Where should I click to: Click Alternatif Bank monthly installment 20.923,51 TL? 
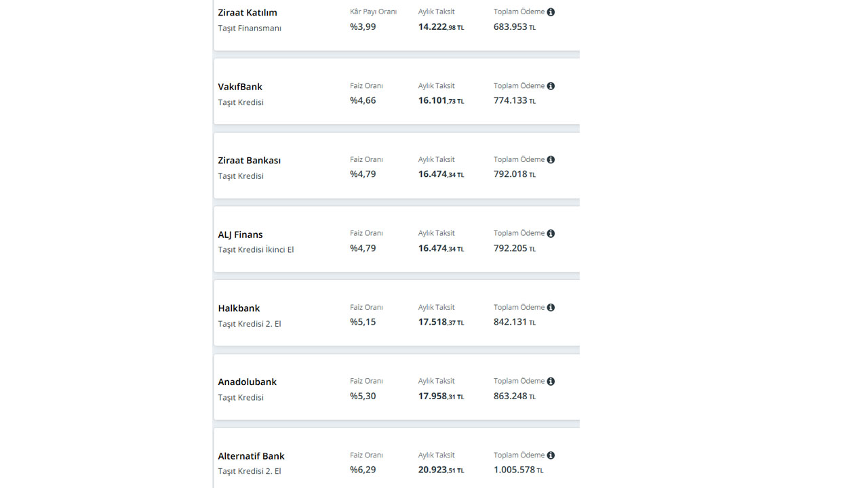(x=441, y=470)
